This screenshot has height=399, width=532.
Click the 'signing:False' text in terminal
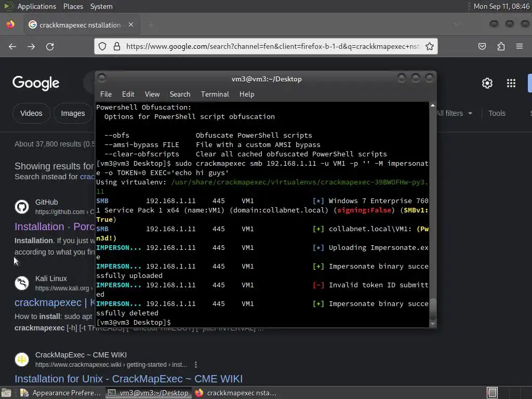(x=364, y=210)
